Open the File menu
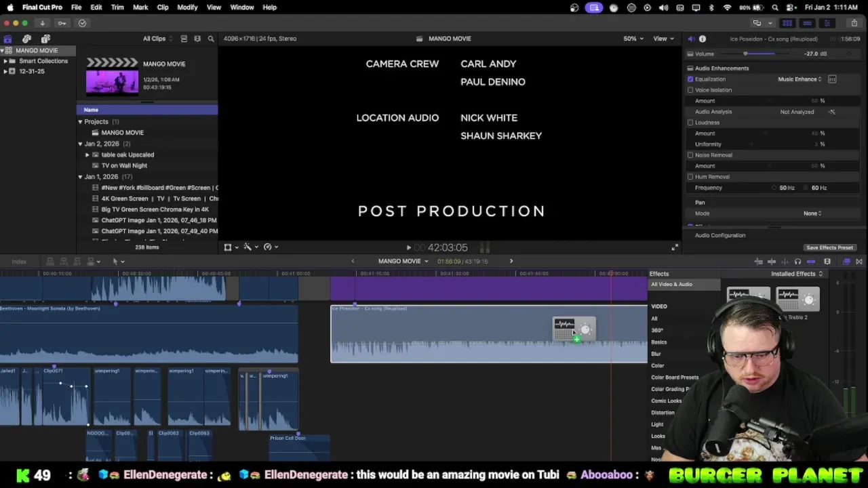 coord(76,7)
